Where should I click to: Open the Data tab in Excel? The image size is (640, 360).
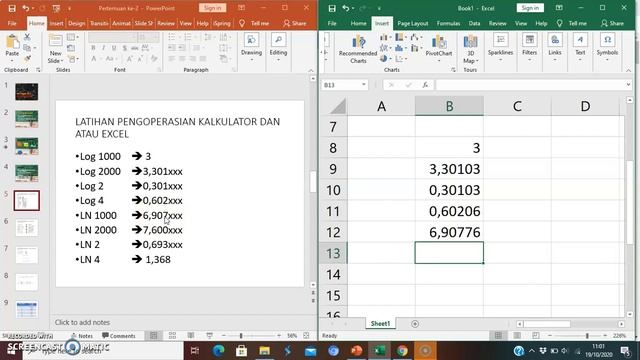coord(474,23)
